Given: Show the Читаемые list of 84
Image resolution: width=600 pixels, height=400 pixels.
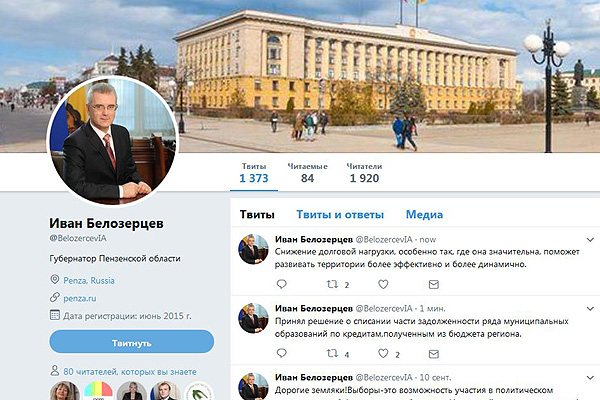Looking at the screenshot, I should click(307, 173).
